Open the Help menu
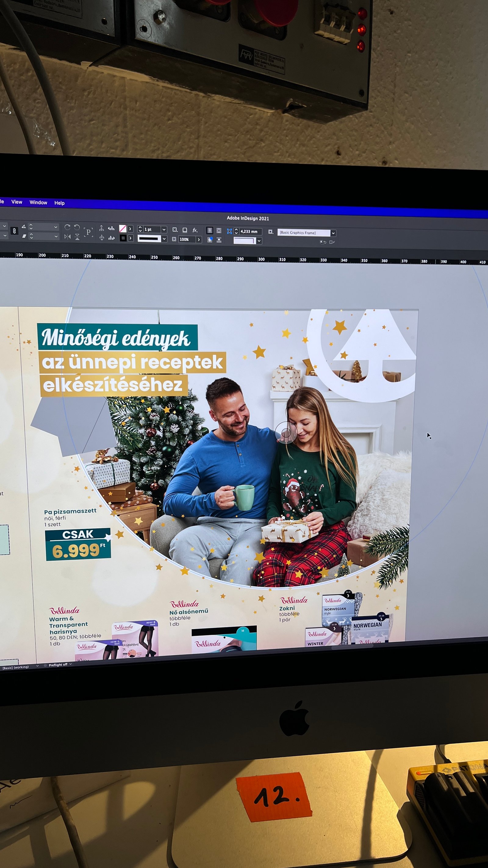Screen dimensions: 488x868 (x=59, y=203)
